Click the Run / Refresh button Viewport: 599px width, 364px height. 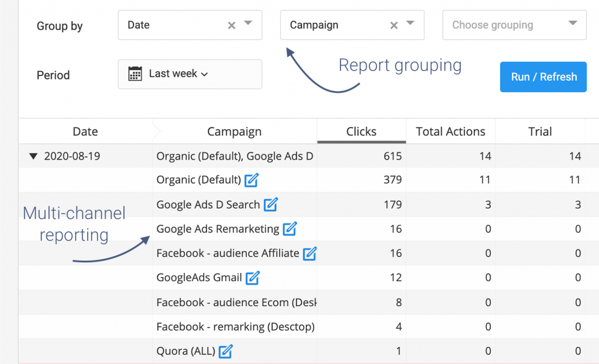coord(543,77)
